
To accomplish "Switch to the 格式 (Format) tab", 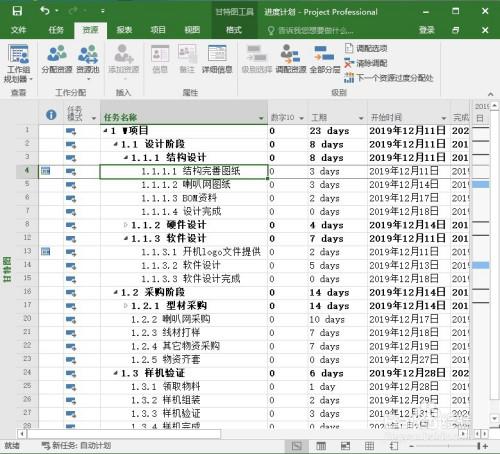I will pos(233,30).
